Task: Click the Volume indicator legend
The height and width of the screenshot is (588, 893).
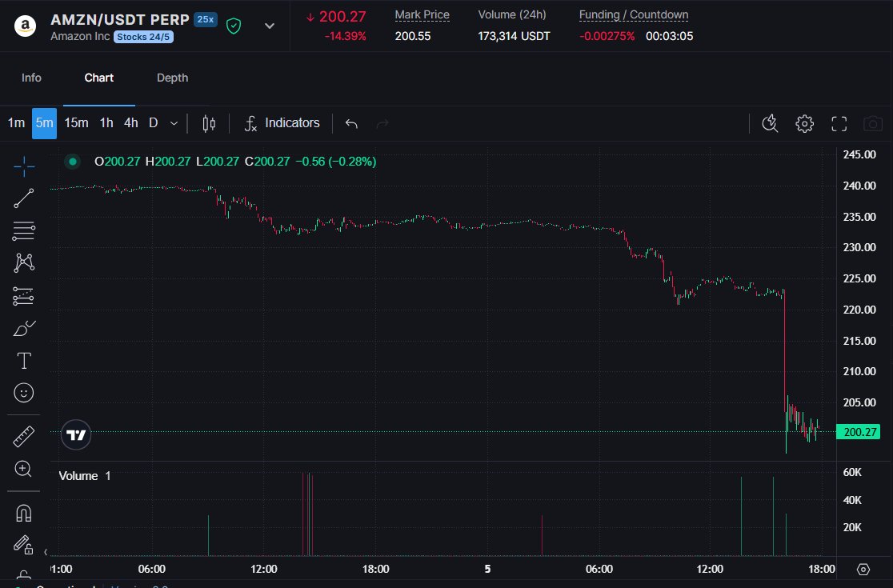Action: click(85, 476)
